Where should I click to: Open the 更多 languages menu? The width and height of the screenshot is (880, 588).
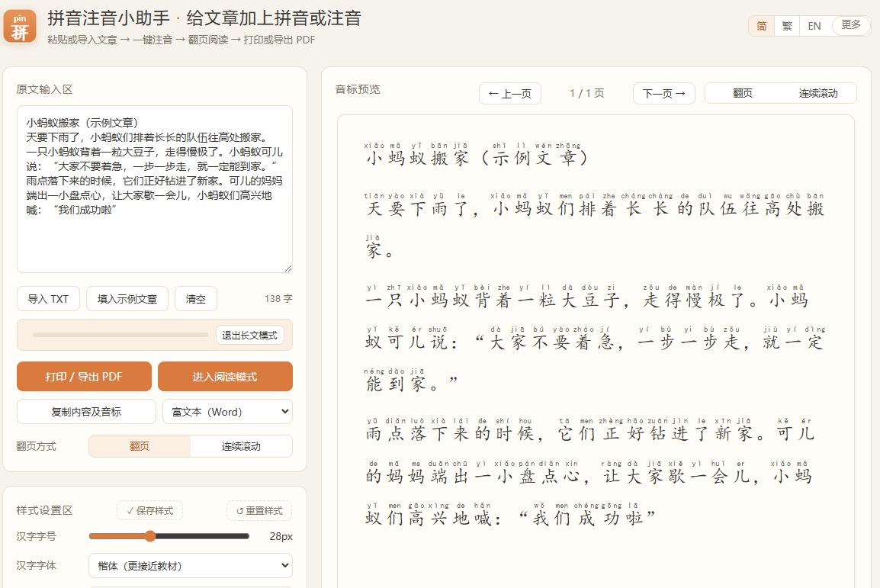point(851,25)
